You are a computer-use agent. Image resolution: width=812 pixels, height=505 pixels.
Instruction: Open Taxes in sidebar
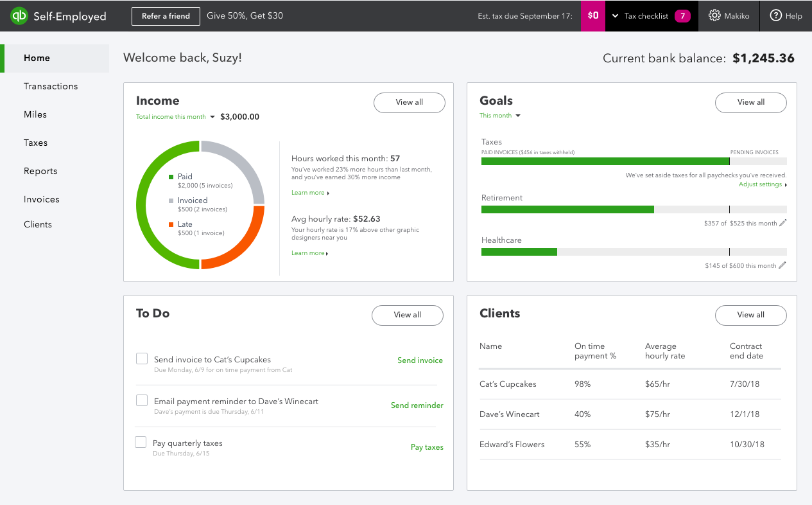[36, 143]
